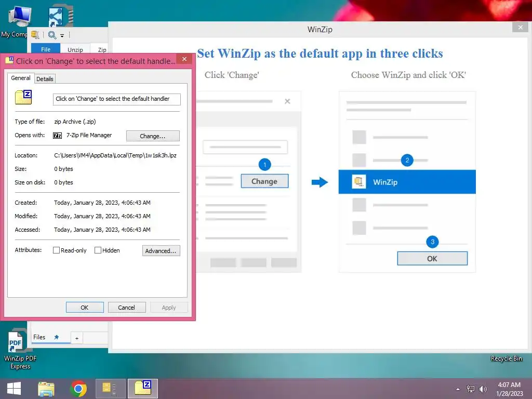
Task: Click the properties dialog title bar icon
Action: point(9,60)
